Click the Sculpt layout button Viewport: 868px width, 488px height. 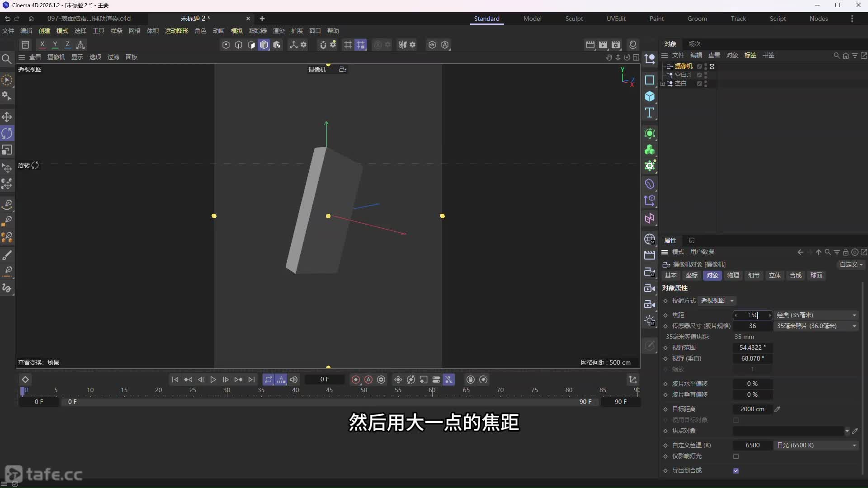click(574, 19)
